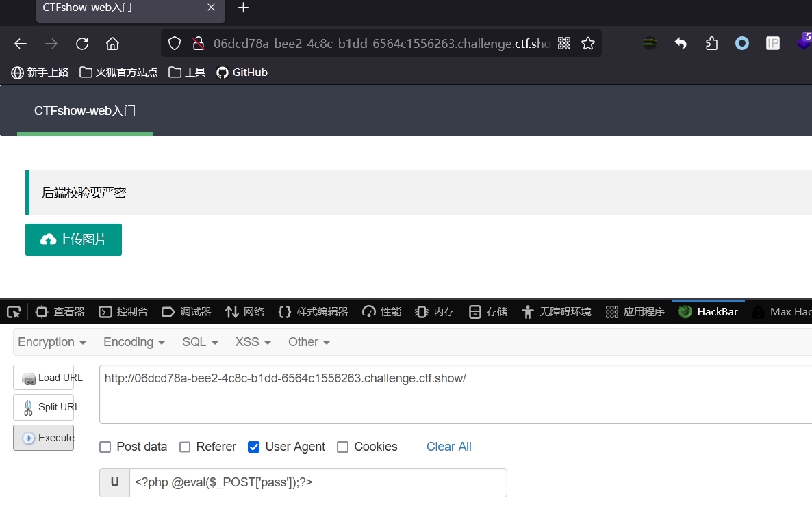Close the CTFshow-web入门 browser tab

(211, 8)
